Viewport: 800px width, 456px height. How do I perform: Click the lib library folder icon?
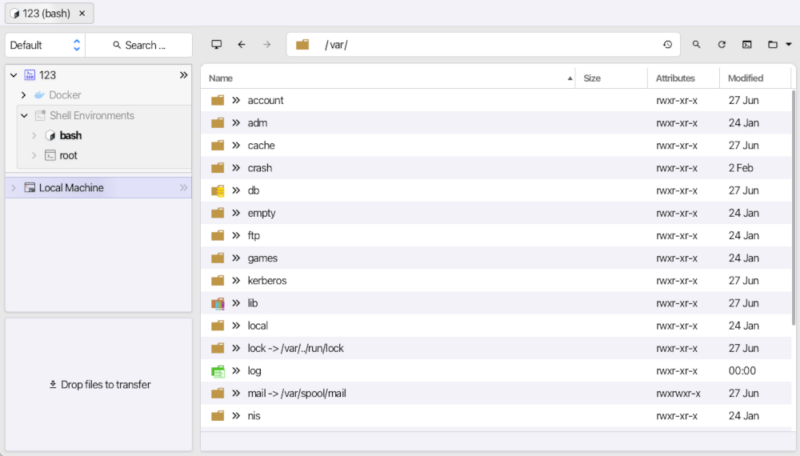[x=218, y=303]
